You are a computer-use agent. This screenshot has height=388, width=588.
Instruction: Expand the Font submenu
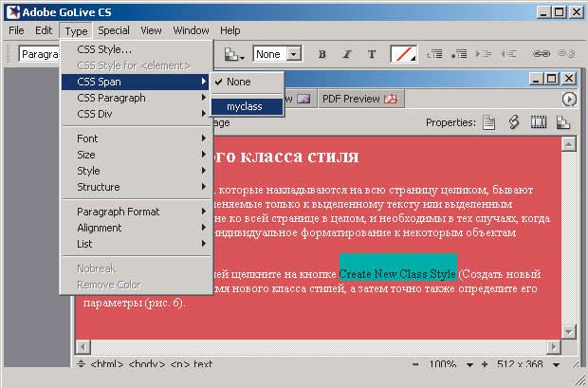(137, 139)
